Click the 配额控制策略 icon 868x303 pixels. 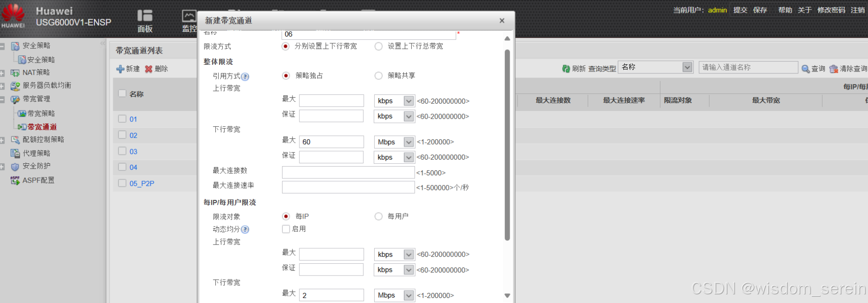[x=15, y=140]
